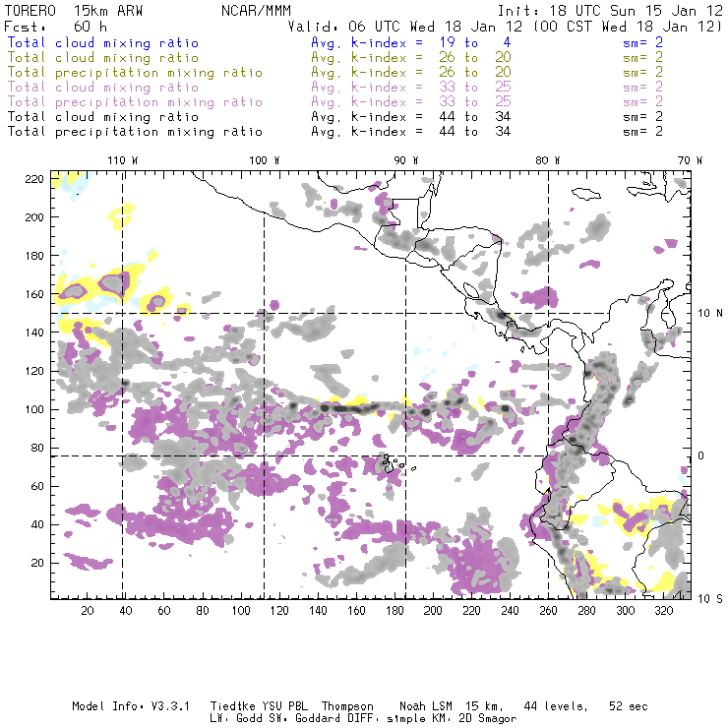
Task: Click the 'Tiedtke' scheme name in the footer
Action: 232,706
